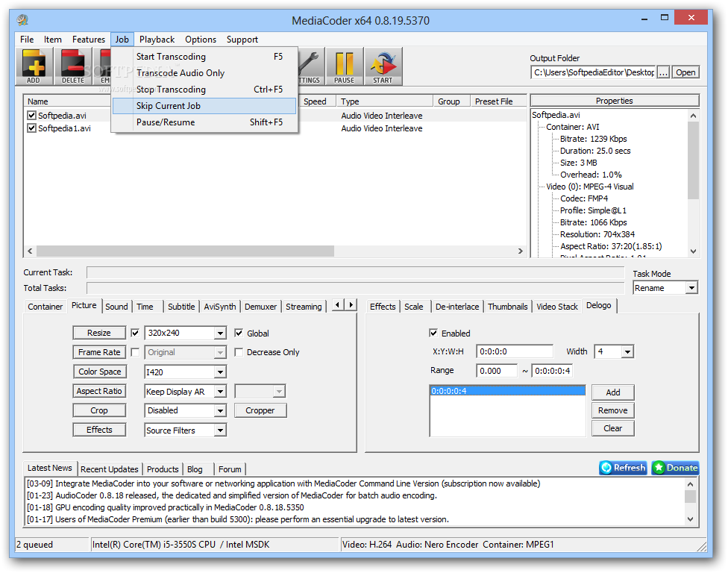Viewport: 728px width, 573px height.
Task: Select Codec: FMP4 in Properties tree
Action: [x=583, y=198]
